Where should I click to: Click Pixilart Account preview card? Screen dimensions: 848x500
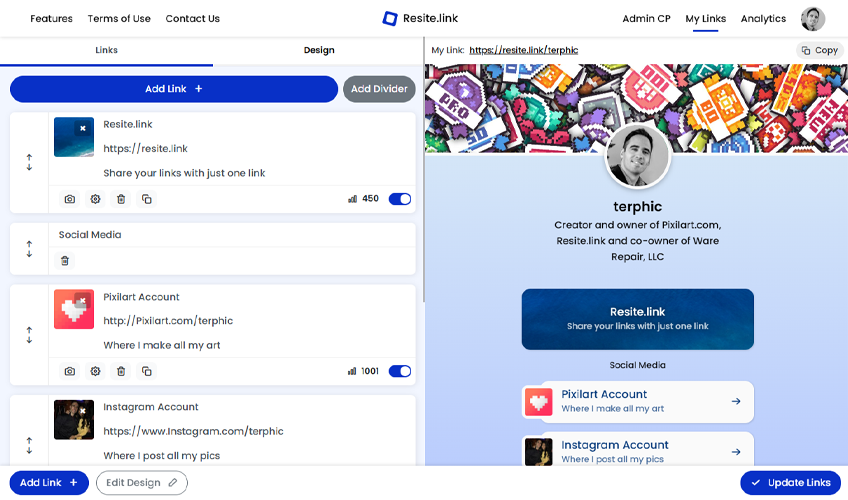638,402
